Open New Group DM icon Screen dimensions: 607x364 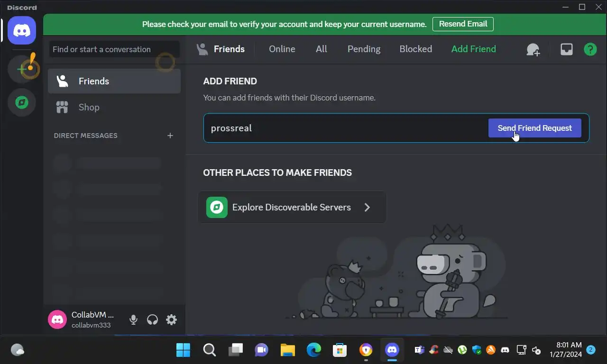click(x=533, y=49)
